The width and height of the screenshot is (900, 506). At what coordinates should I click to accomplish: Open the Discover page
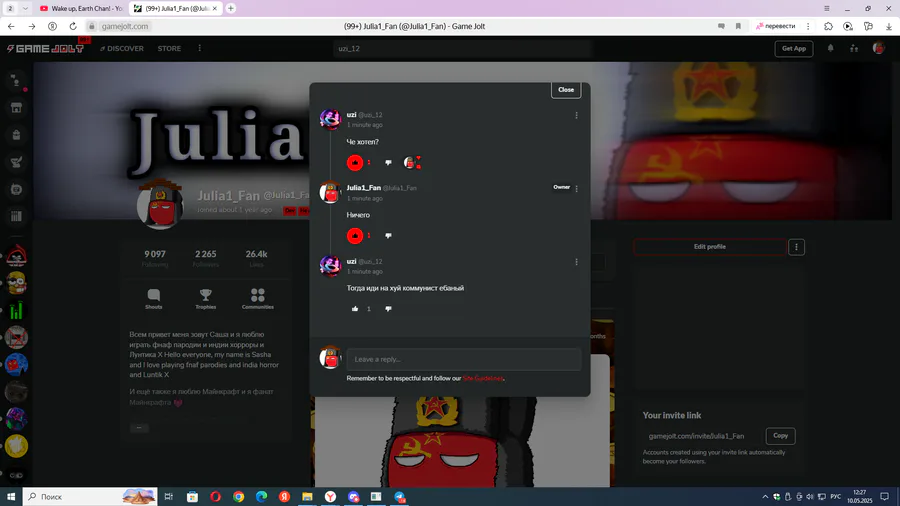coord(122,49)
